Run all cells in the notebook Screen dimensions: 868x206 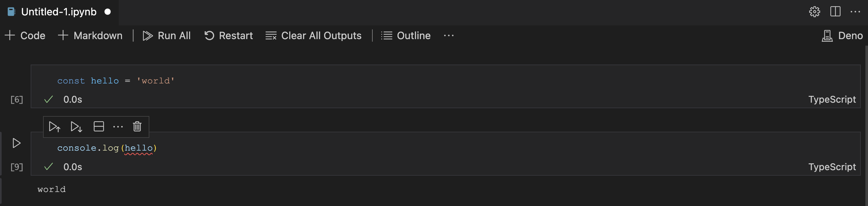pyautogui.click(x=167, y=36)
